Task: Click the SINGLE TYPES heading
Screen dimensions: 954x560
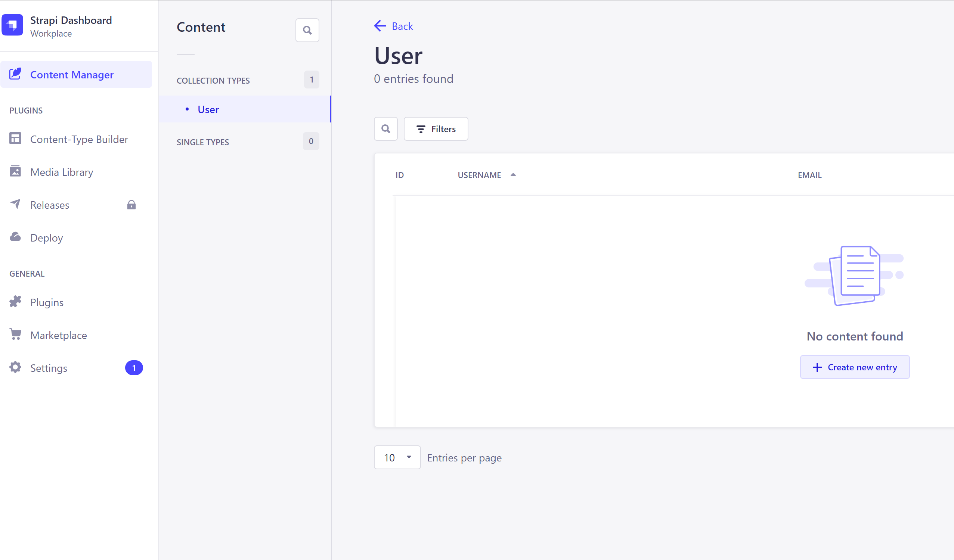Action: click(x=203, y=142)
